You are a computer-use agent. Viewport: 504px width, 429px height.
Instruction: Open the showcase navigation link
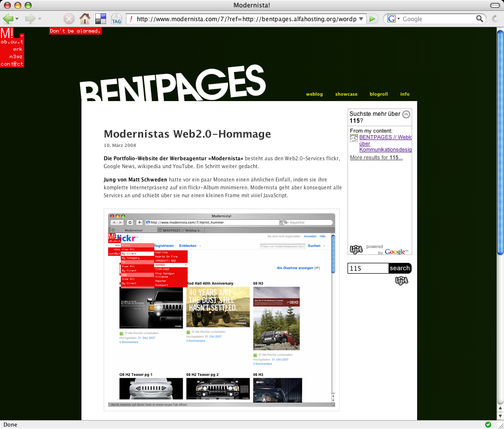click(x=346, y=94)
